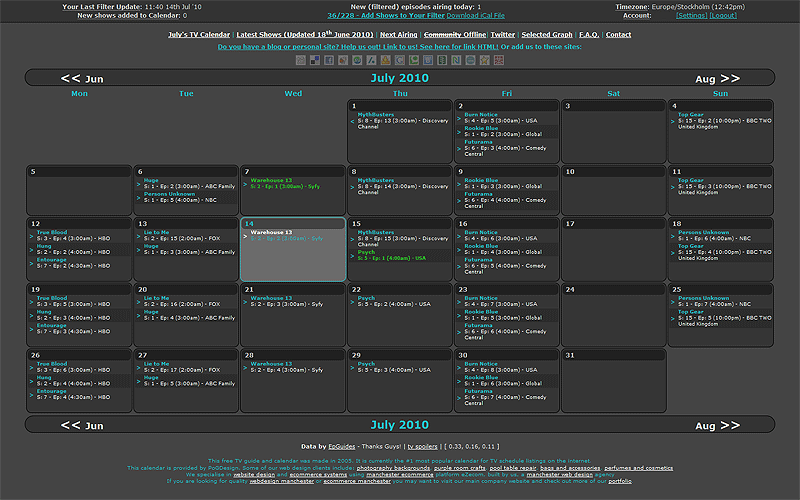Expand arrow beside Psych on July 15
Screen dimensions: 800x500
pos(352,256)
